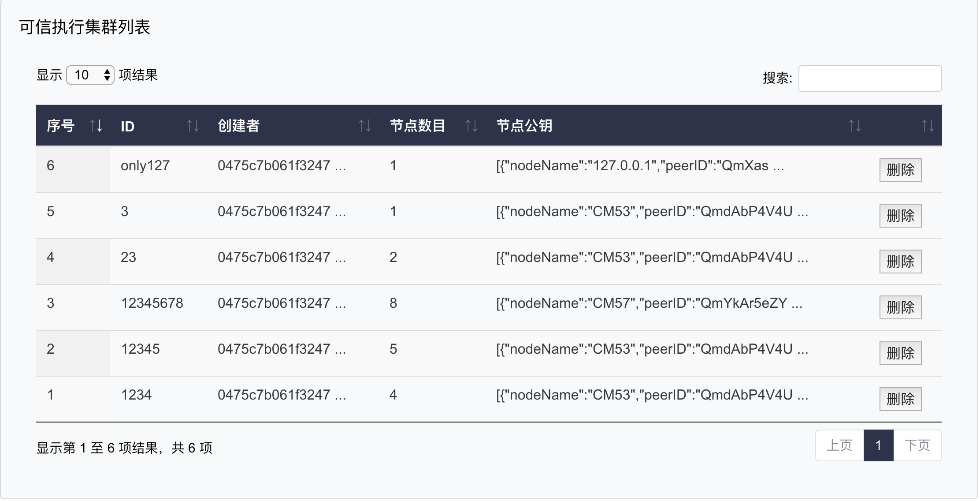Click the sort arrows icon above the 删除 buttons
The image size is (980, 501).
(928, 126)
